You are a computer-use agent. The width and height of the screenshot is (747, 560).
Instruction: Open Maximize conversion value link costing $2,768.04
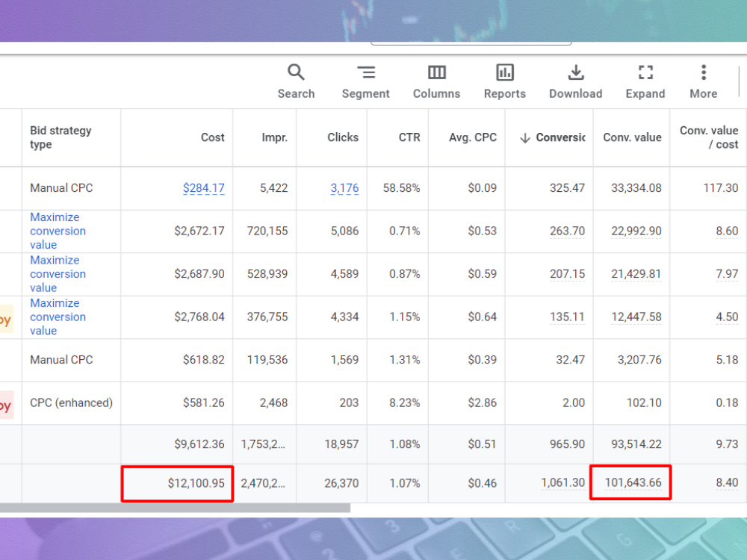[58, 317]
